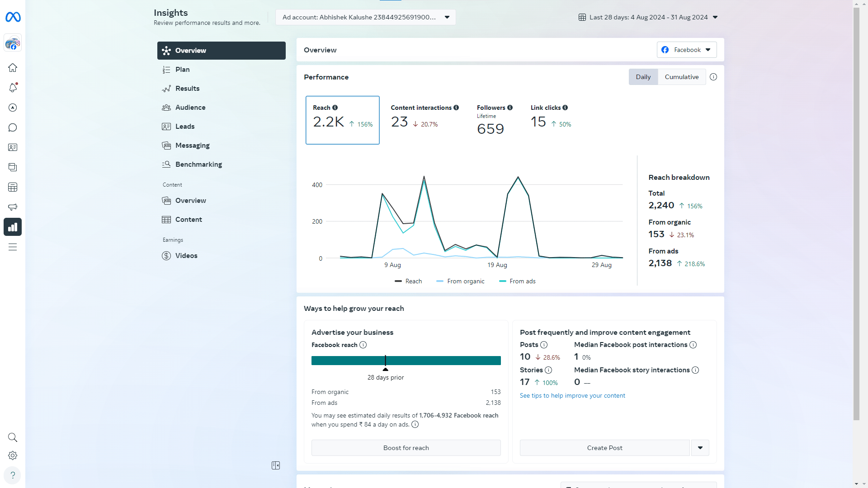Click info icon after ad spend estimate
This screenshot has height=488, width=868.
pyautogui.click(x=415, y=424)
